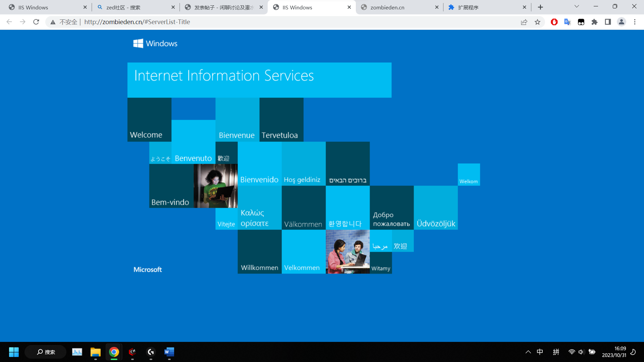Image resolution: width=644 pixels, height=362 pixels.
Task: Click the Welkom tile
Action: click(x=469, y=175)
